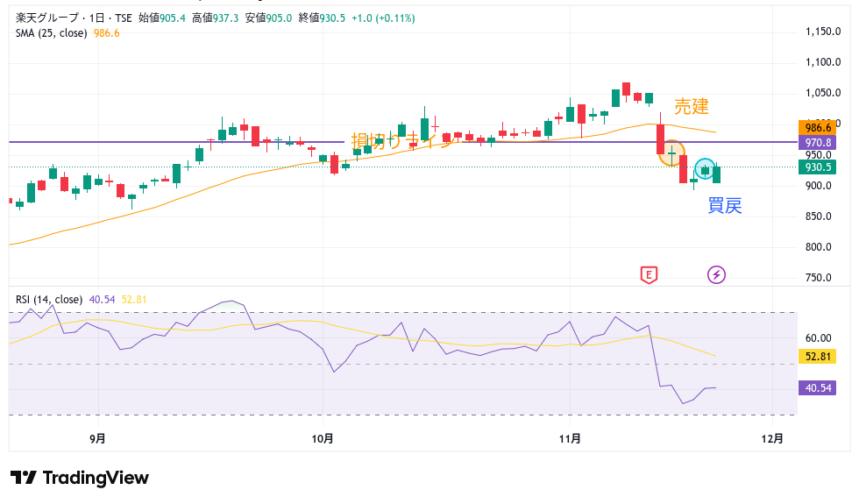Click the purple 970.8 price tag
Viewport: 859px width, 504px height.
(818, 142)
